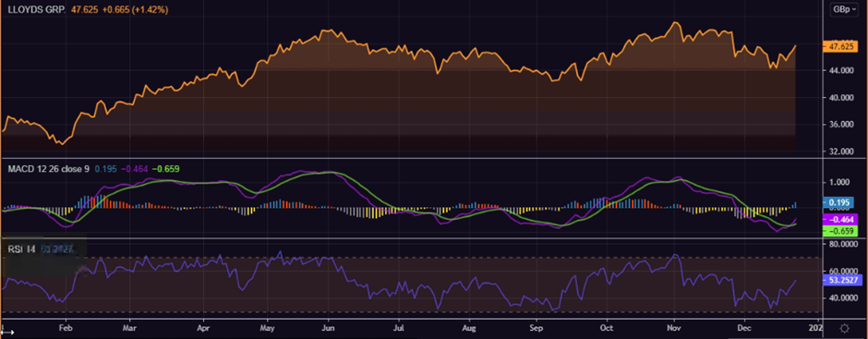868x339 pixels.
Task: Click the 0.195 value in MACD legend
Action: (105, 168)
